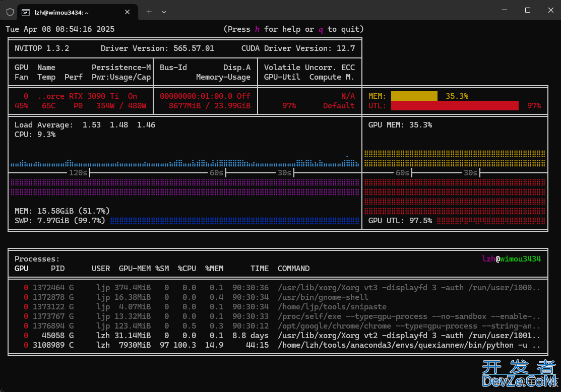Click the blue SWP usage bar

235,221
